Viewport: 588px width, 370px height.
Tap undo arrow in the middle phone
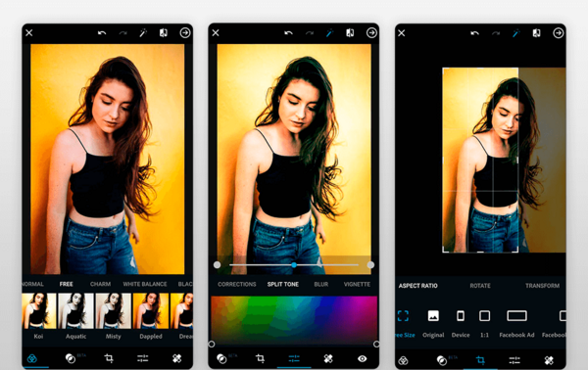288,33
